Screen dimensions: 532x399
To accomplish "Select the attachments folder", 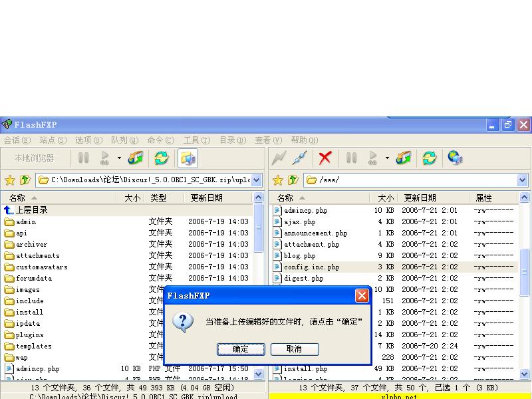I will coord(127,256).
